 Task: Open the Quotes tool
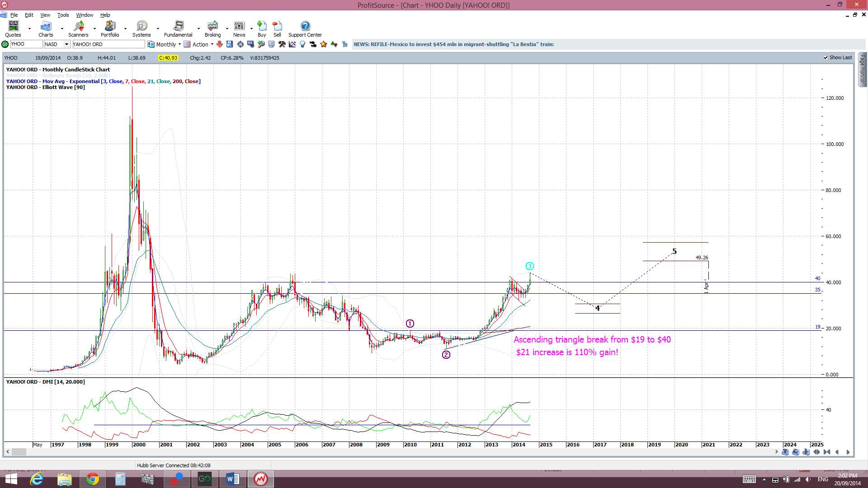coord(13,29)
